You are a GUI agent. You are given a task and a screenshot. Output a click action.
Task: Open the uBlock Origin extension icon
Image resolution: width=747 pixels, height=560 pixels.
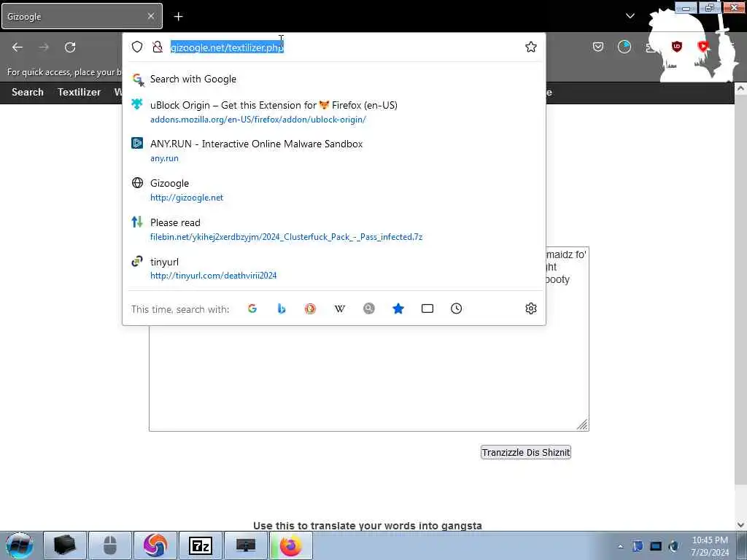[x=676, y=47]
